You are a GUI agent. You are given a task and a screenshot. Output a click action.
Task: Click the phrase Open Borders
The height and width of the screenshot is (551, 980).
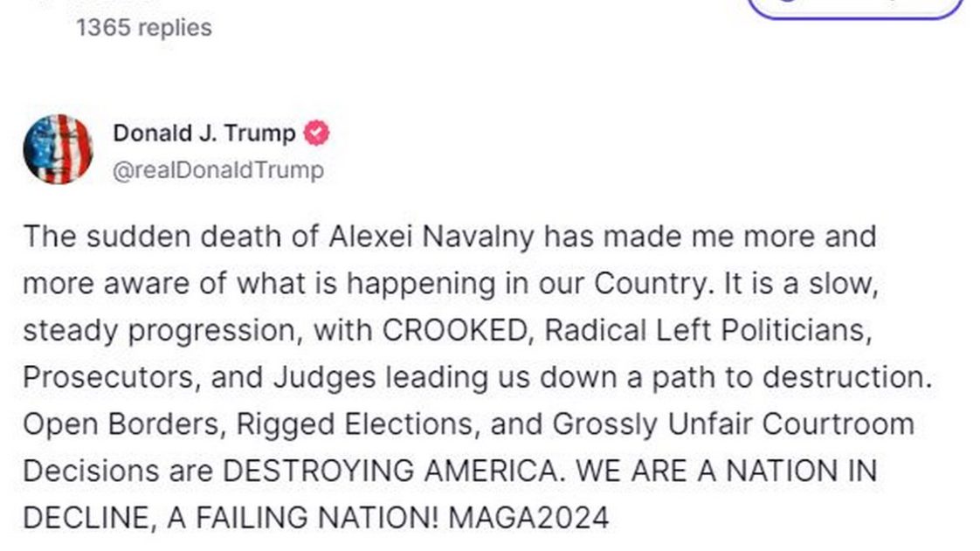point(121,424)
